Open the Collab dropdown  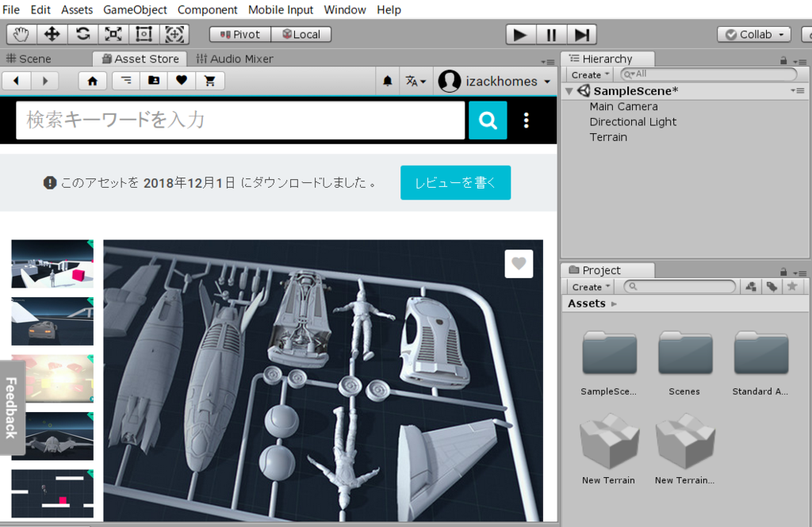click(x=754, y=35)
